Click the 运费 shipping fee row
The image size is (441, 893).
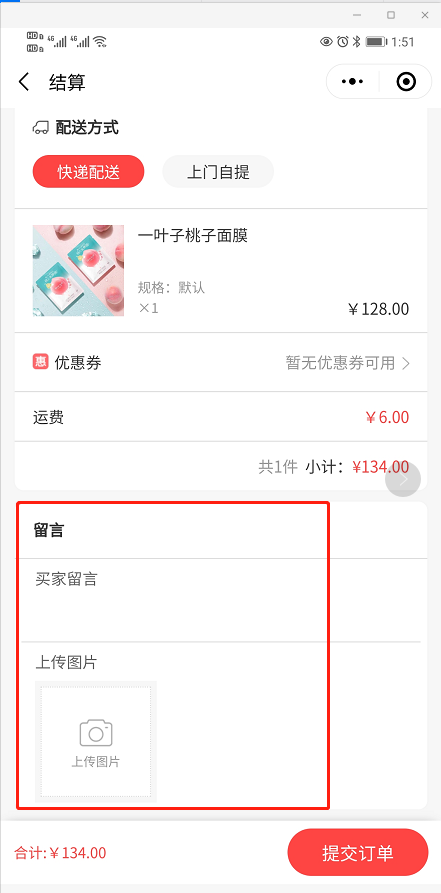tap(220, 417)
